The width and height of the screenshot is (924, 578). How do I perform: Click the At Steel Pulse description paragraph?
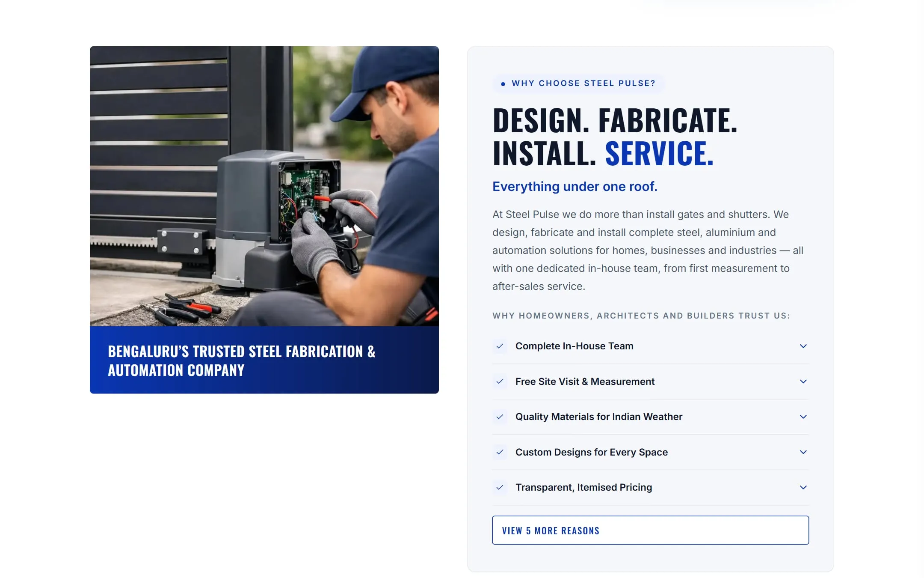pyautogui.click(x=648, y=250)
